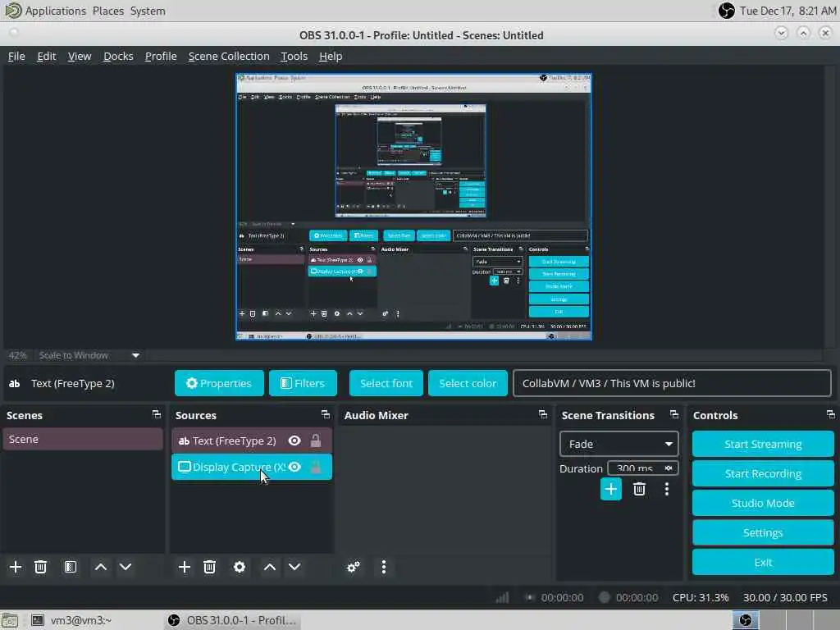Click the OBS tray icon in the bottom panel

pyautogui.click(x=746, y=620)
